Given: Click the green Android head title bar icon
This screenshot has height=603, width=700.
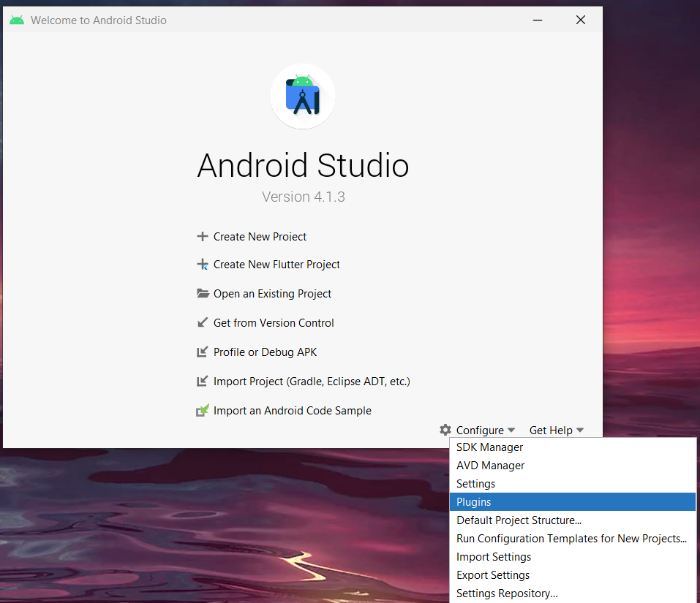Looking at the screenshot, I should 17,20.
